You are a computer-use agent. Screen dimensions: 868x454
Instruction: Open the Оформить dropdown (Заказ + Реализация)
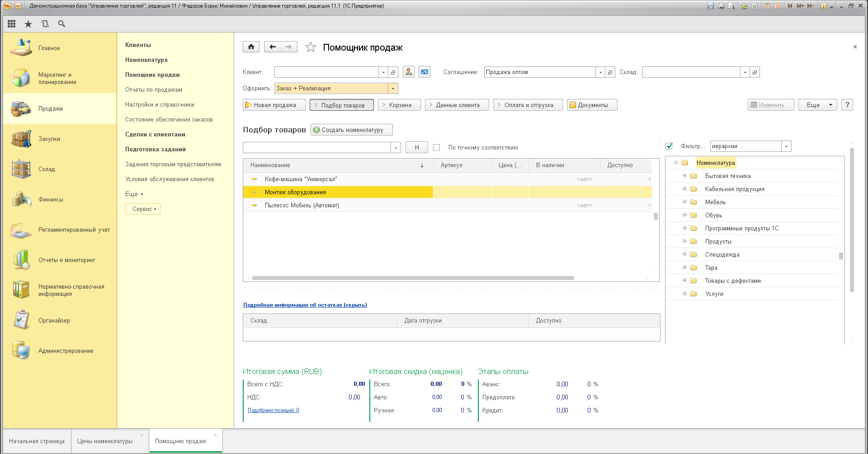click(x=393, y=89)
